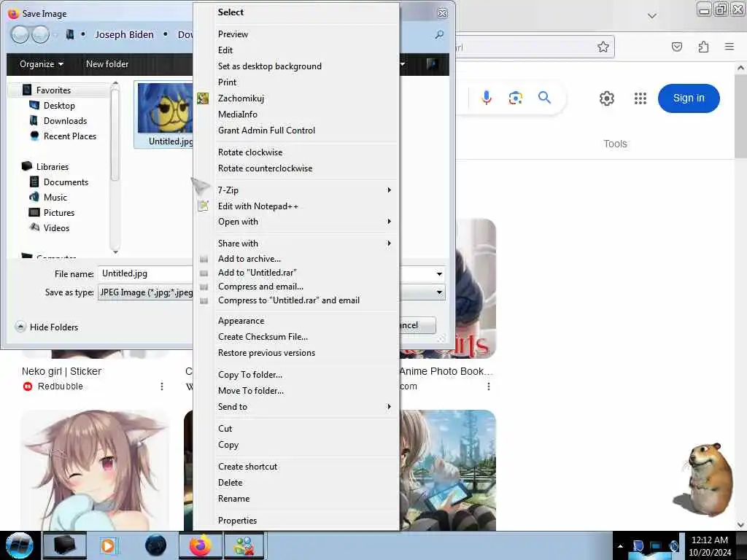Click the WinRAR icon beside Add to archive
747x560 pixels.
204,259
